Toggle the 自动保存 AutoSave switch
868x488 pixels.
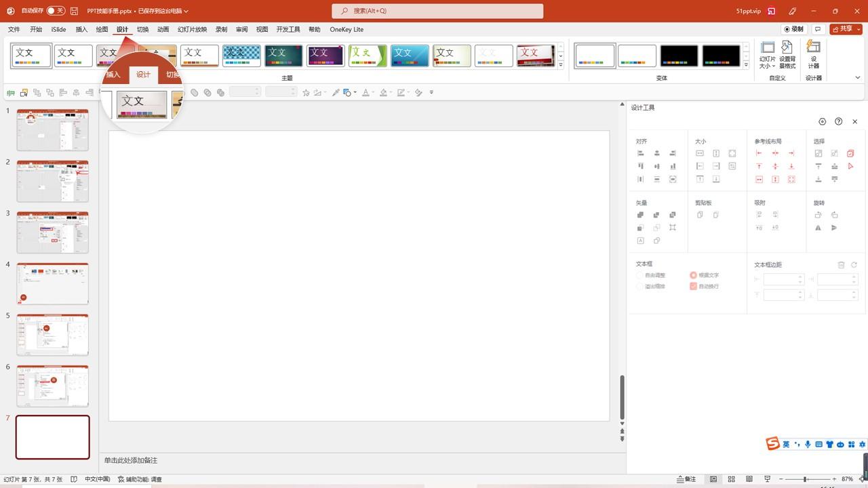[x=56, y=11]
